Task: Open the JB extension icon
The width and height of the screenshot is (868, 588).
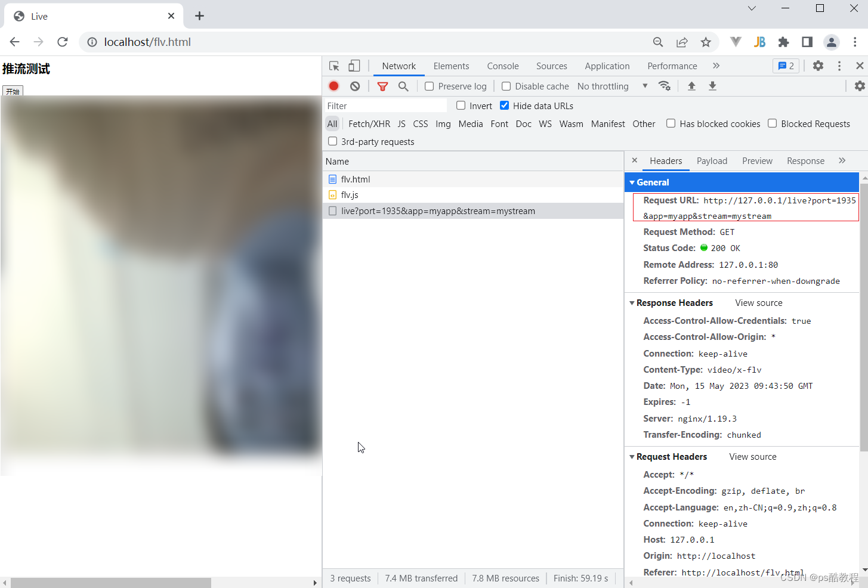Action: (759, 42)
